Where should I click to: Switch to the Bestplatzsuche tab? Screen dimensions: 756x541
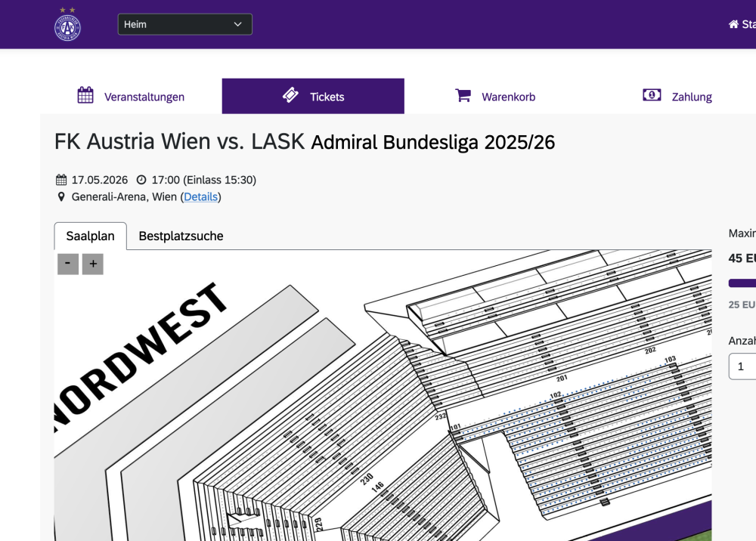coord(181,236)
